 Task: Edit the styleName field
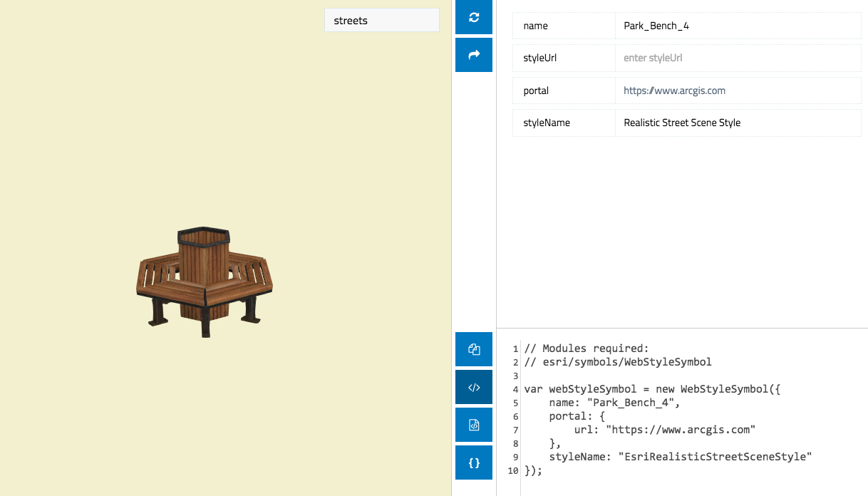(x=738, y=123)
